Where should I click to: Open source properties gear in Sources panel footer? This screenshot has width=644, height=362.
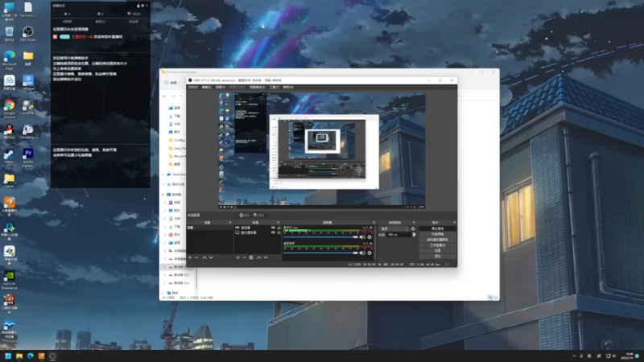point(251,257)
